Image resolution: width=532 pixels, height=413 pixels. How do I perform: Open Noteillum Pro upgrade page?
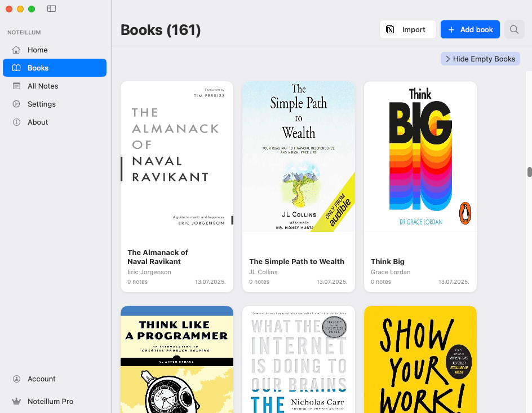[x=55, y=401]
